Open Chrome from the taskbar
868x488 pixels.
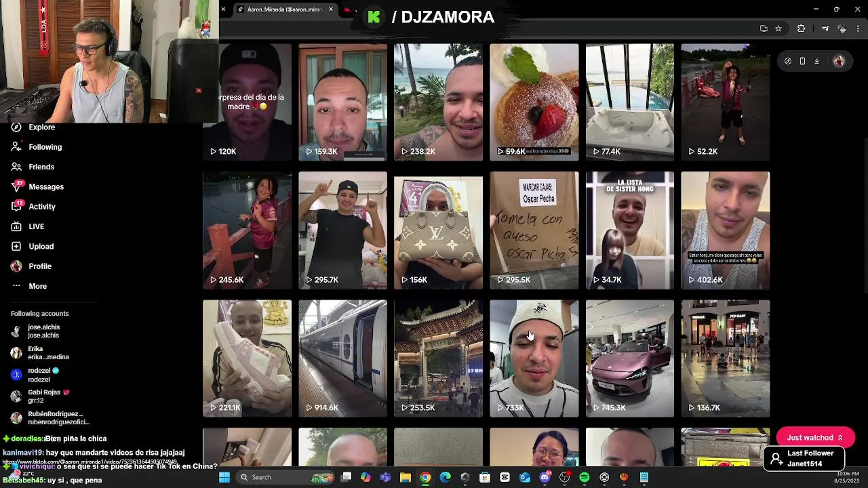[x=425, y=477]
